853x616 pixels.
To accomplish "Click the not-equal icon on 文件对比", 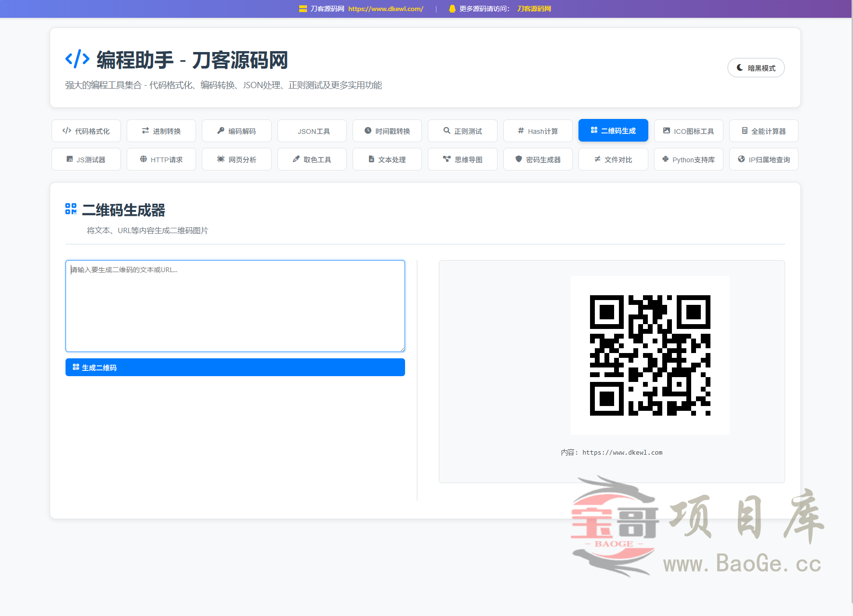I will [597, 159].
